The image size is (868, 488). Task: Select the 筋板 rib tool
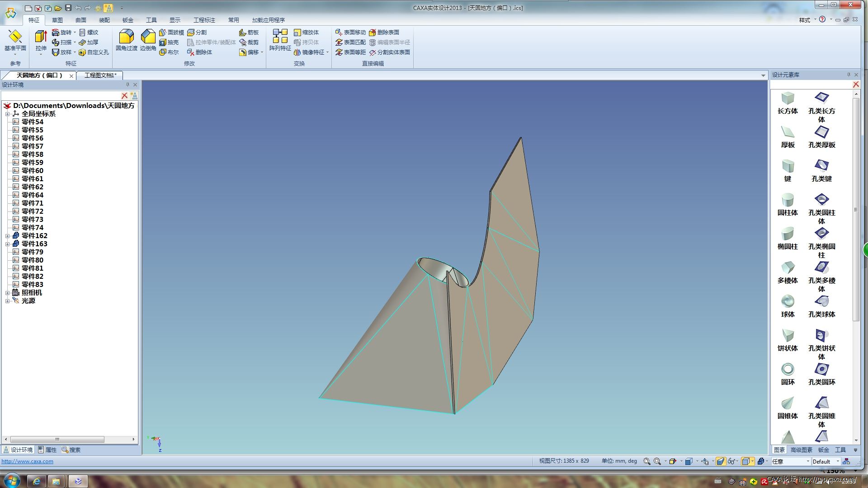click(x=249, y=33)
